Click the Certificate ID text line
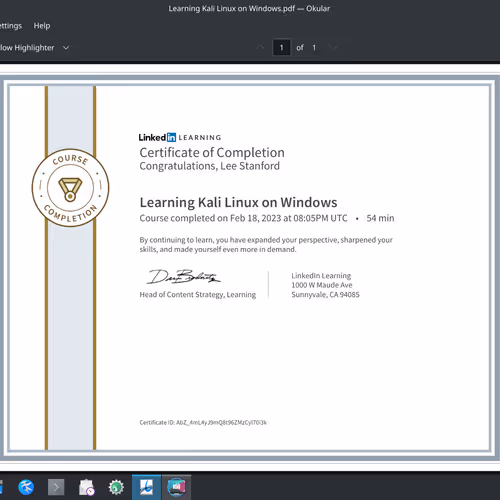 [203, 422]
